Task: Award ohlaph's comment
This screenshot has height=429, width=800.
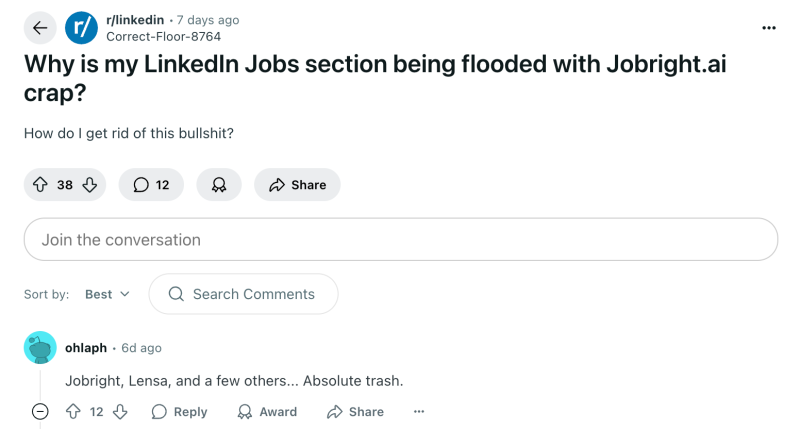Action: (267, 412)
